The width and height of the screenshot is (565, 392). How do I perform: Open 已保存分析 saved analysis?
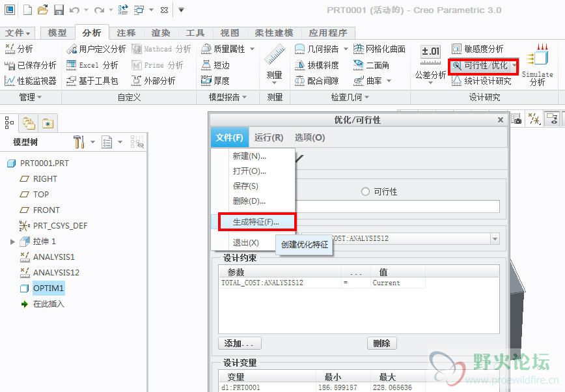(30, 65)
